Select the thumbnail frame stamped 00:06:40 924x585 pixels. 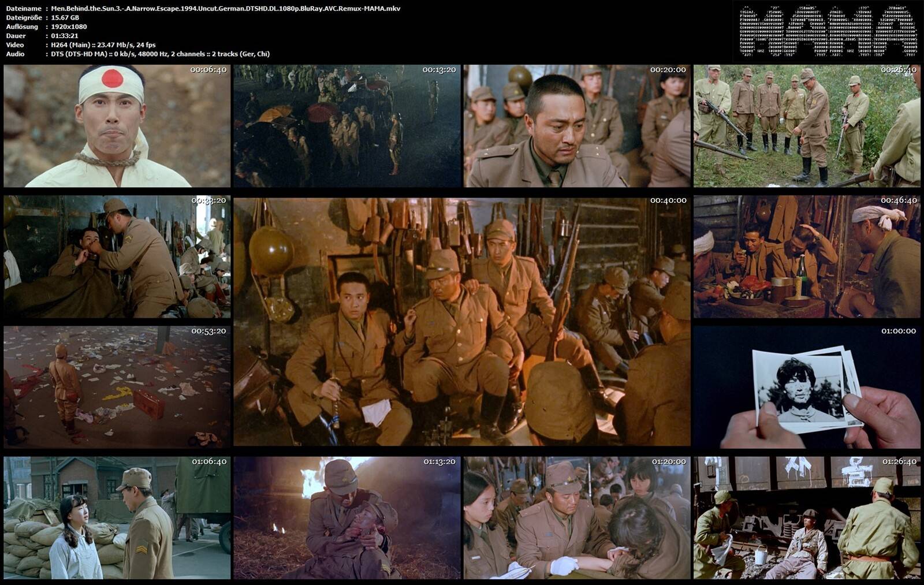click(117, 126)
